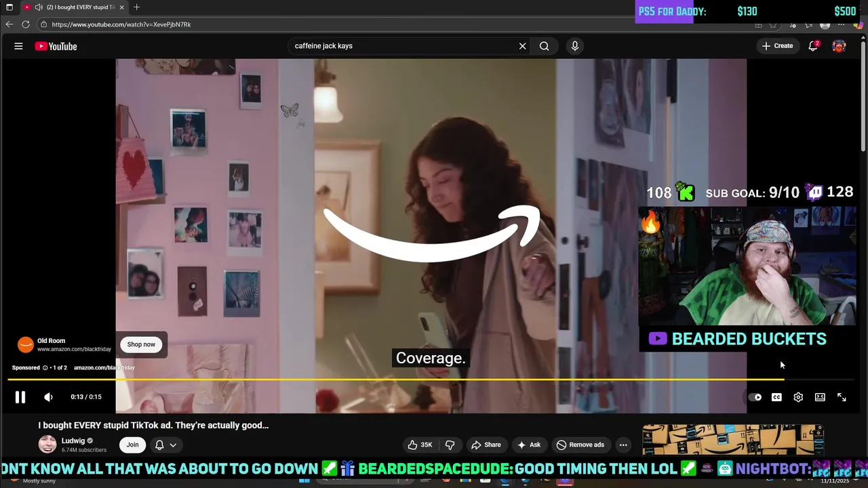The image size is (868, 488).
Task: Click the search magnifier button
Action: (x=544, y=46)
